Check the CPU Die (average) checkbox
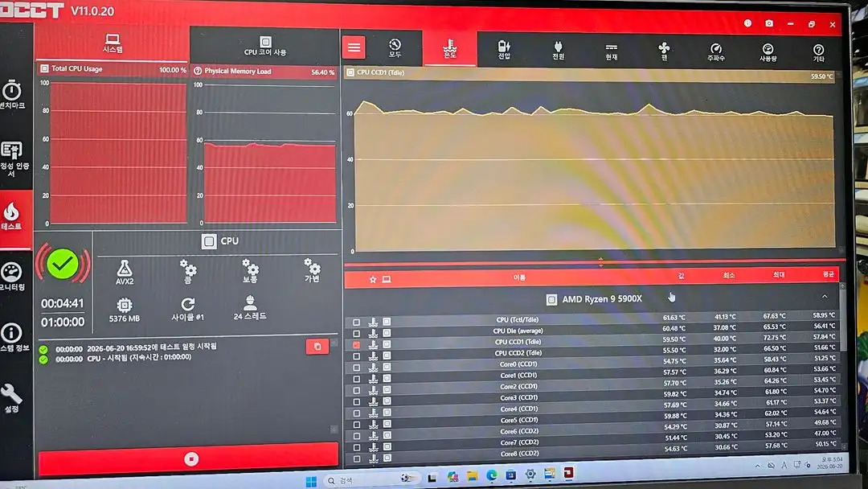 (x=357, y=334)
